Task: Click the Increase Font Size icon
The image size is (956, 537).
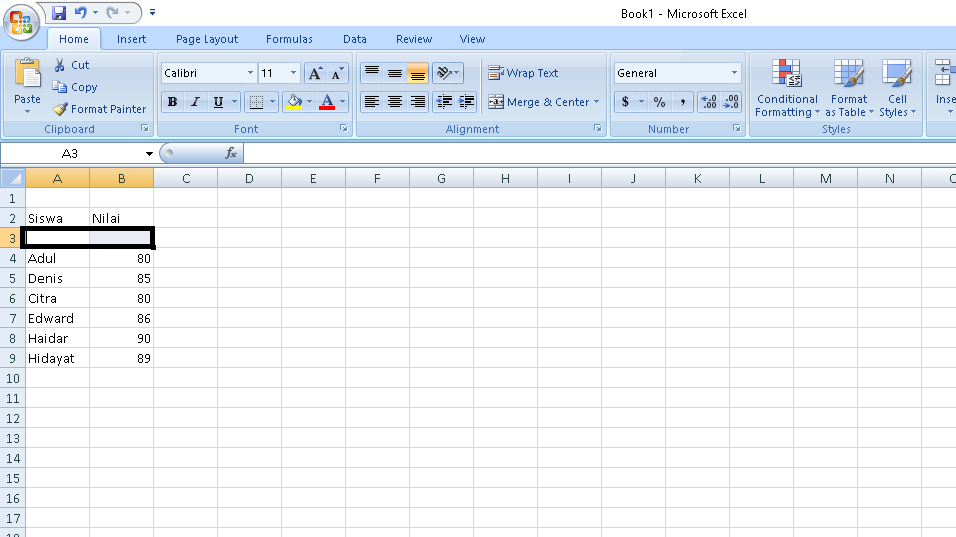Action: [x=314, y=73]
